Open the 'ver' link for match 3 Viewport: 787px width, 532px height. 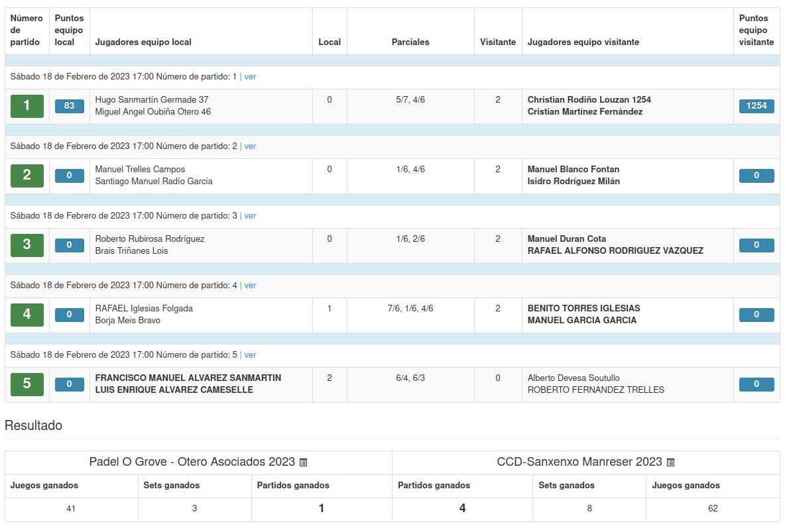(250, 215)
